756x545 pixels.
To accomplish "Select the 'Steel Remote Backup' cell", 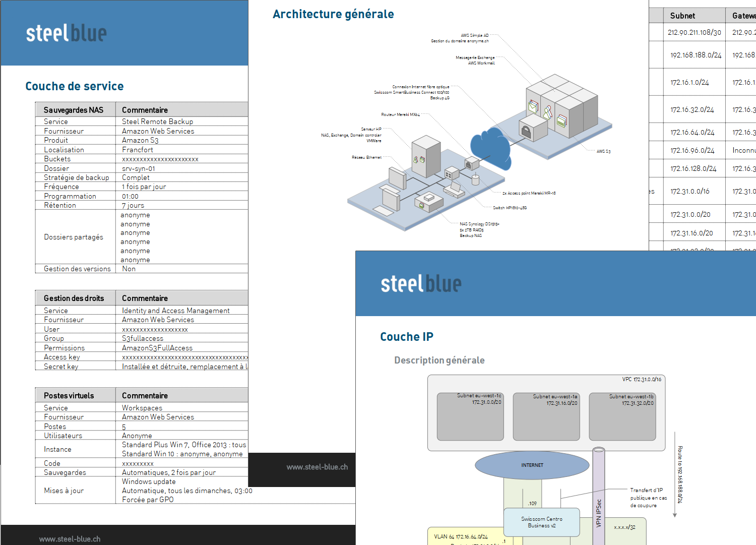I will (157, 122).
